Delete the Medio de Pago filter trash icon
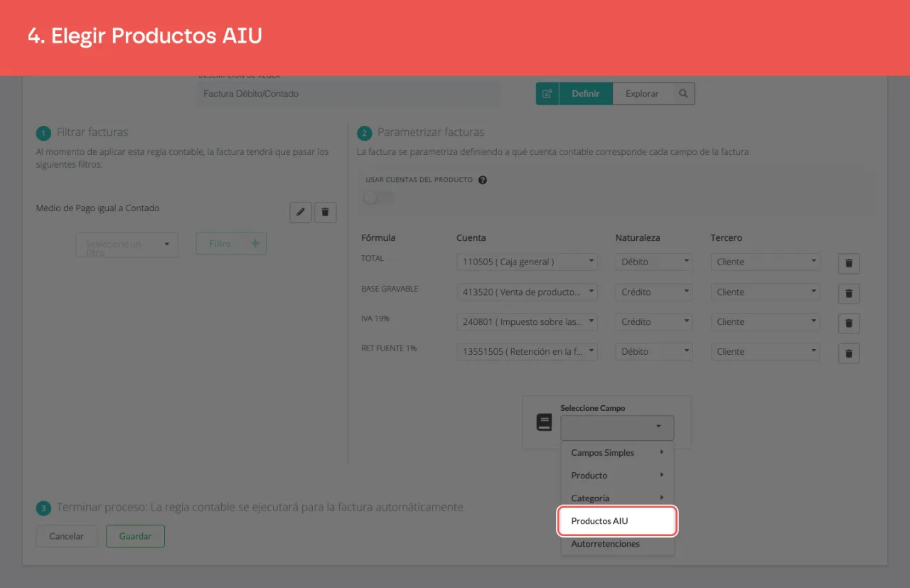This screenshot has width=910, height=588. tap(326, 212)
